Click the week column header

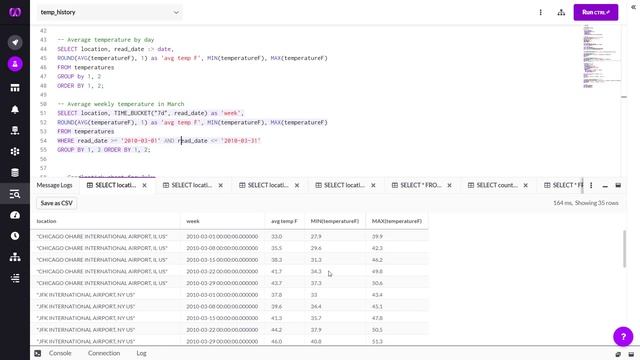click(222, 221)
